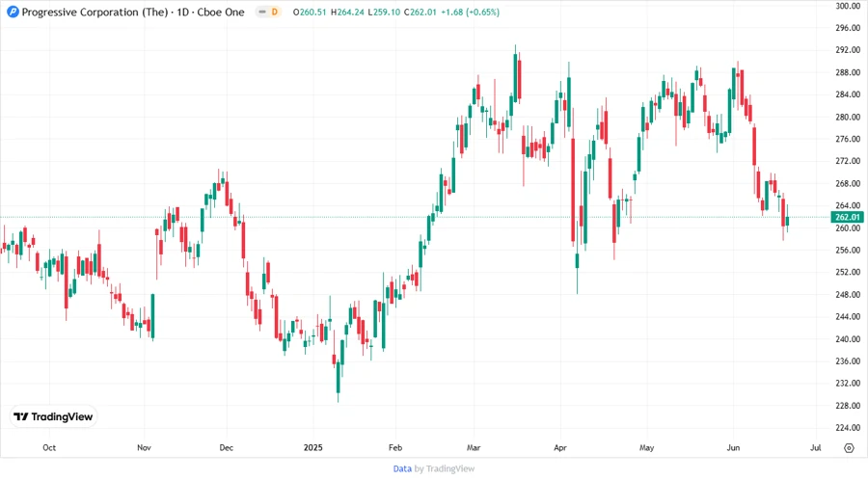Click the change value +1.68 (+0.65%)

pos(470,13)
